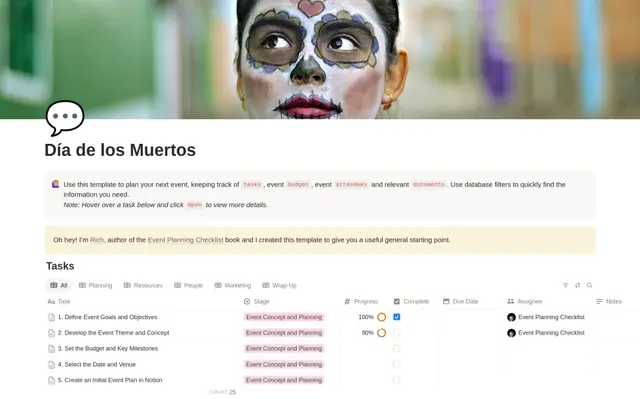Screen dimensions: 640x399
Task: Uncheck Complete for Define Event Goals
Action: tap(397, 317)
